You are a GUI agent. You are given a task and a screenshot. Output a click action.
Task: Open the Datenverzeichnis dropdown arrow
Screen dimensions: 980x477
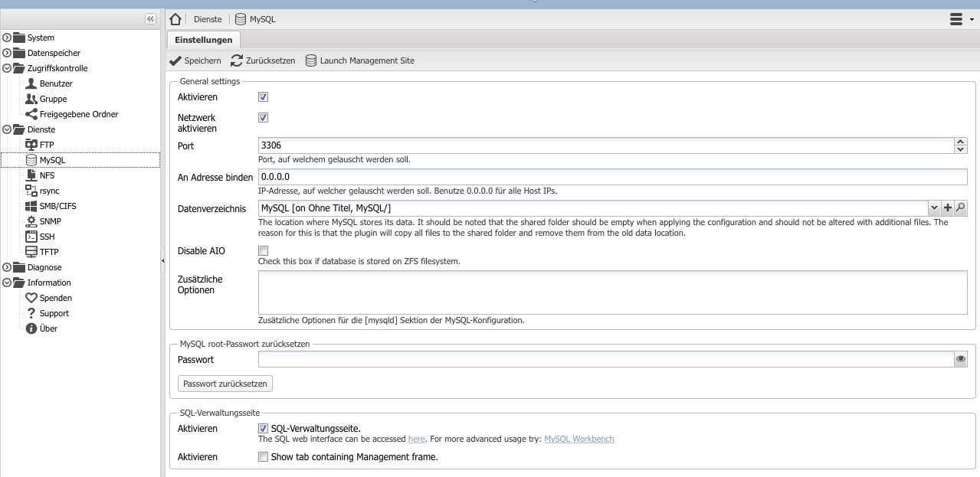tap(934, 207)
